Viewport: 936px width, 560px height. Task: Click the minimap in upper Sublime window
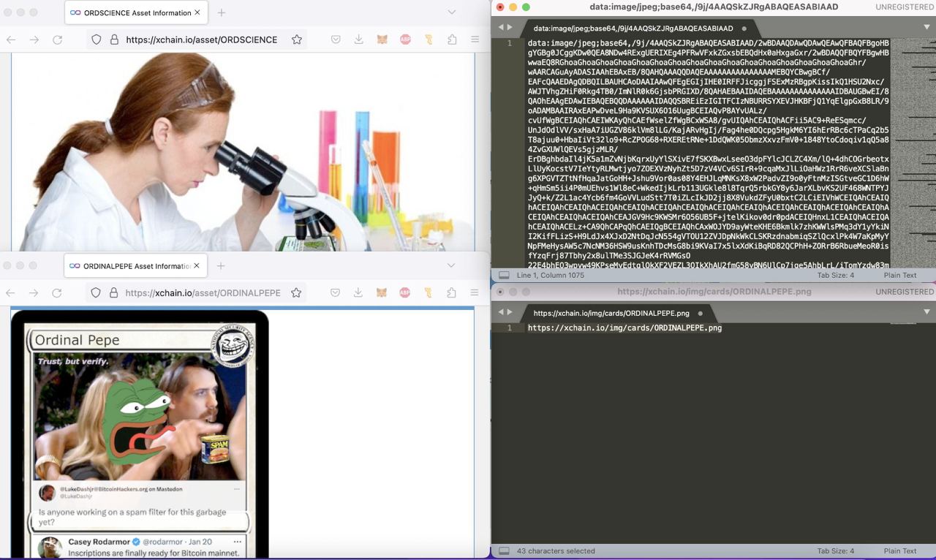913,152
